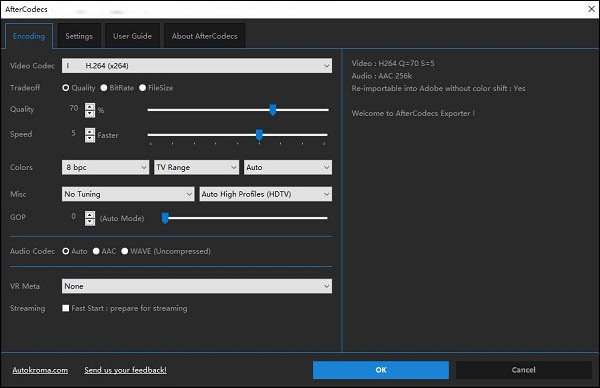Click the 'Audio : AAC 256k' summary text
This screenshot has width=600, height=388.
[x=382, y=76]
